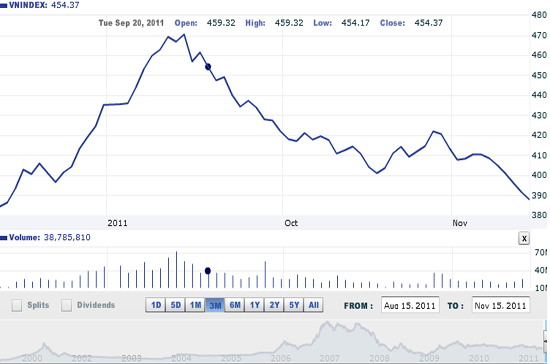The width and height of the screenshot is (550, 364).
Task: Edit the TO date field
Action: click(501, 305)
